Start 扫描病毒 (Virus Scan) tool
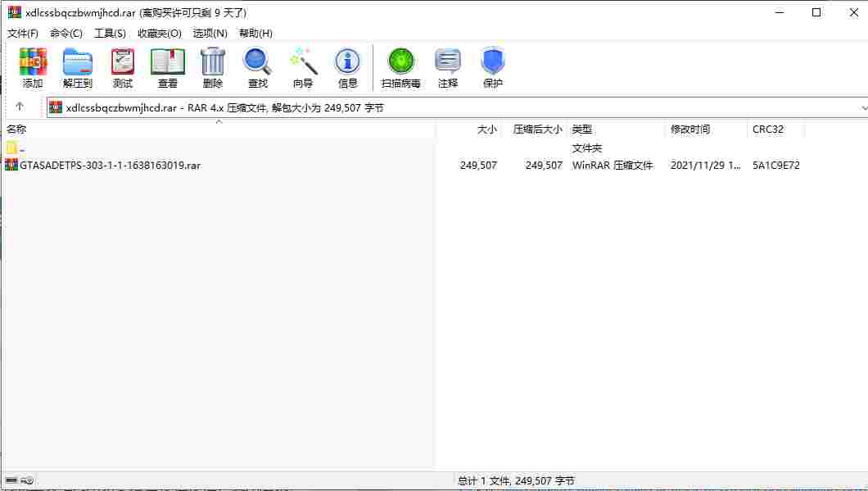 [401, 61]
